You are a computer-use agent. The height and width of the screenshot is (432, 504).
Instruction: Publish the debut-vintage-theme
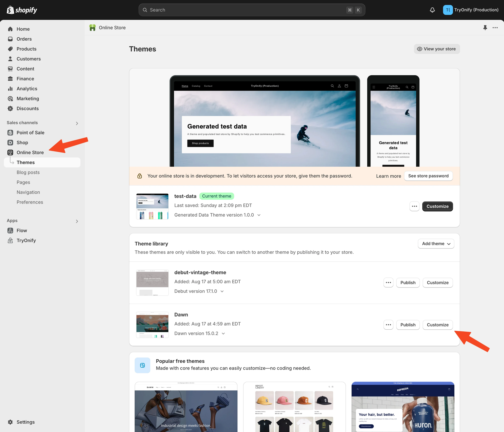pyautogui.click(x=408, y=282)
